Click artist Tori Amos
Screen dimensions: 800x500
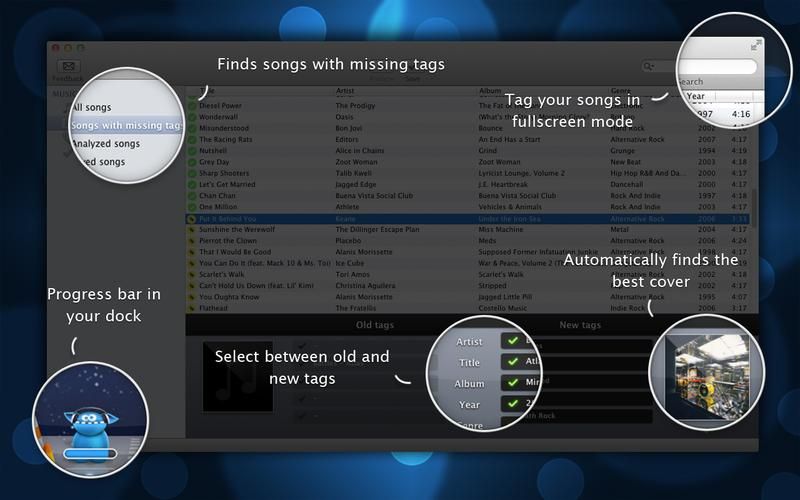tap(353, 274)
